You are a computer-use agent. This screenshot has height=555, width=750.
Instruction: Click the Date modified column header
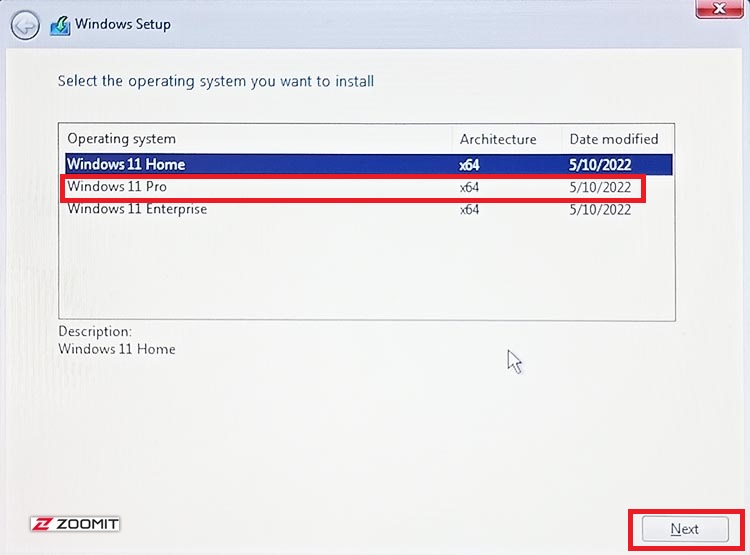pos(614,139)
